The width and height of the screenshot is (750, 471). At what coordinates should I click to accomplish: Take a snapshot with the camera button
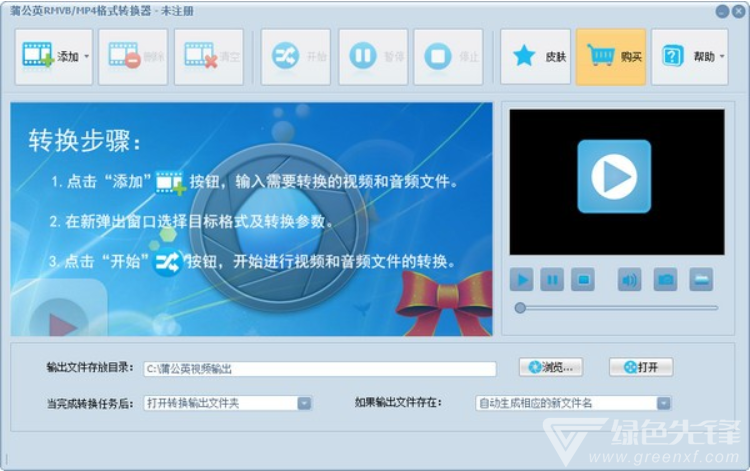[665, 280]
